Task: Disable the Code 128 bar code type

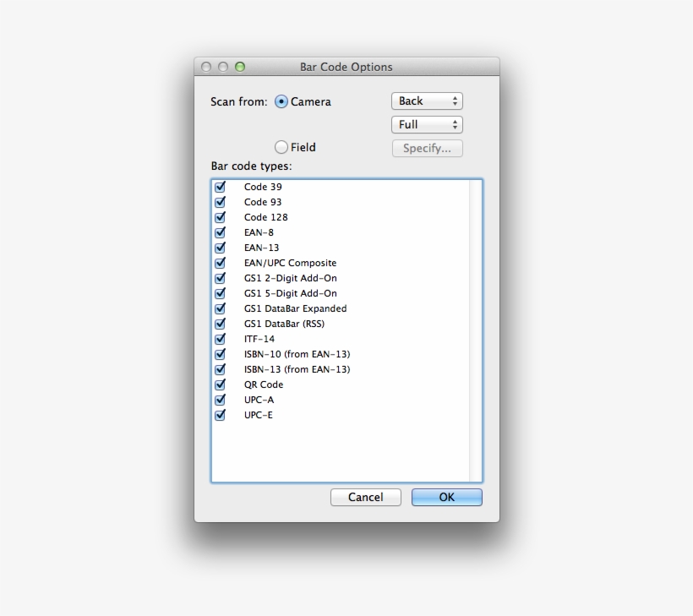Action: (x=221, y=217)
